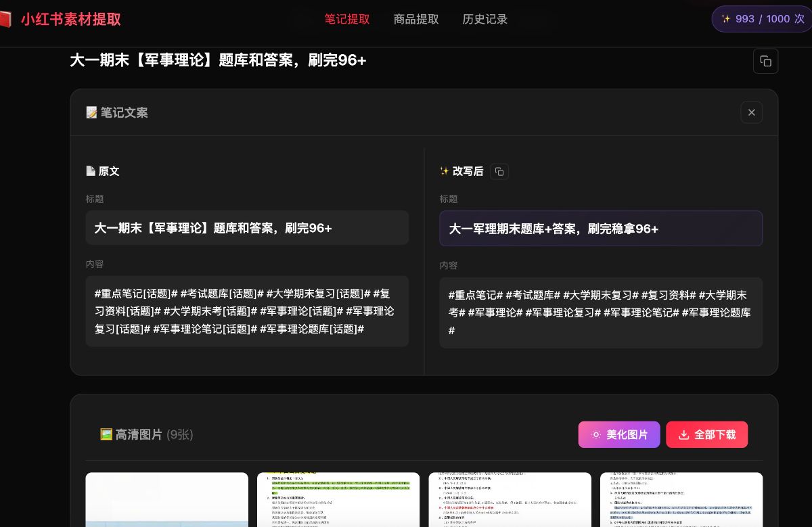
Task: Click inside the original 内容 text area
Action: coord(247,312)
